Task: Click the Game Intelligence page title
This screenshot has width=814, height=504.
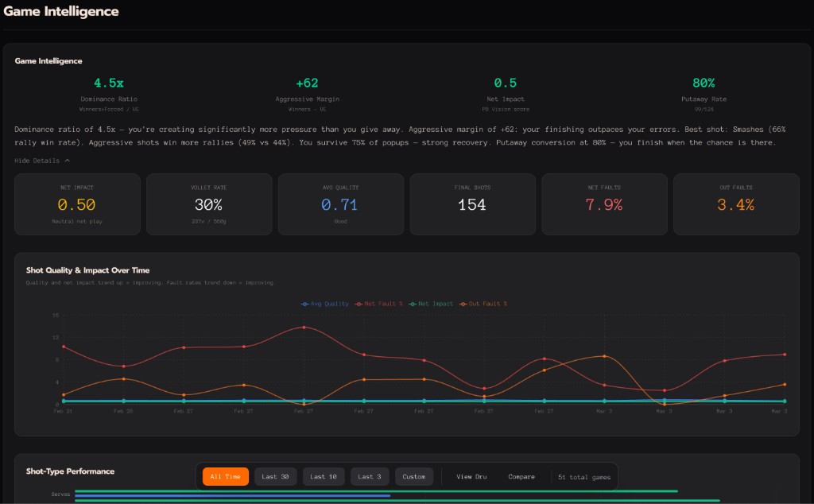Action: [x=61, y=11]
